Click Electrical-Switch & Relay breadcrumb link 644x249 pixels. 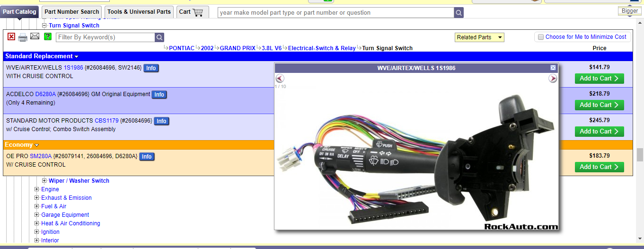(x=322, y=48)
